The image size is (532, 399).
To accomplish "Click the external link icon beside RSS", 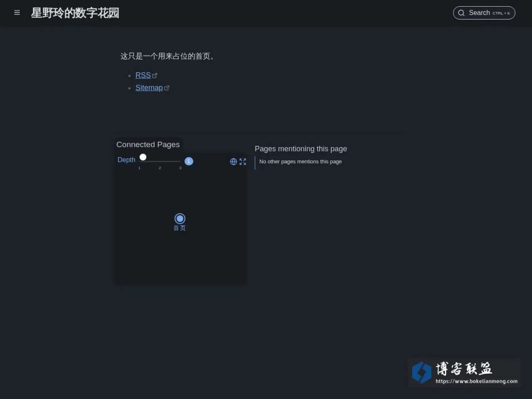I will pyautogui.click(x=155, y=76).
